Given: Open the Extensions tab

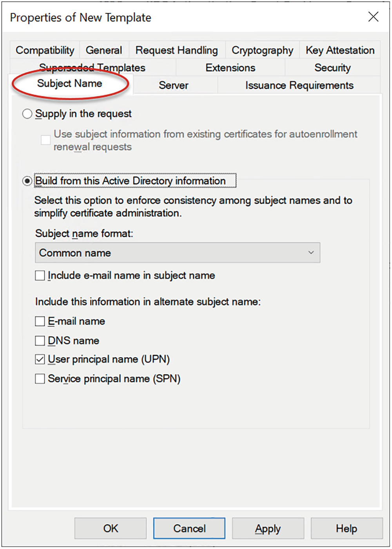Looking at the screenshot, I should point(230,67).
